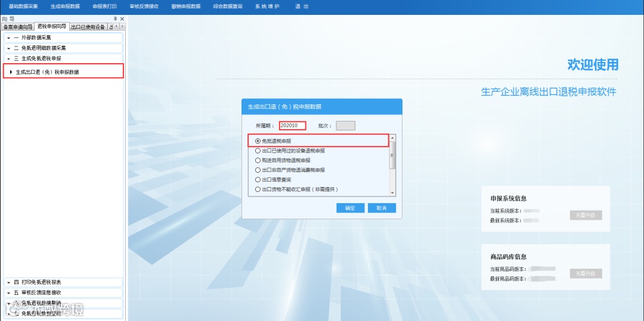Image resolution: width=644 pixels, height=321 pixels.
Task: Expand section 一 外部数据采集
Action: 64,38
